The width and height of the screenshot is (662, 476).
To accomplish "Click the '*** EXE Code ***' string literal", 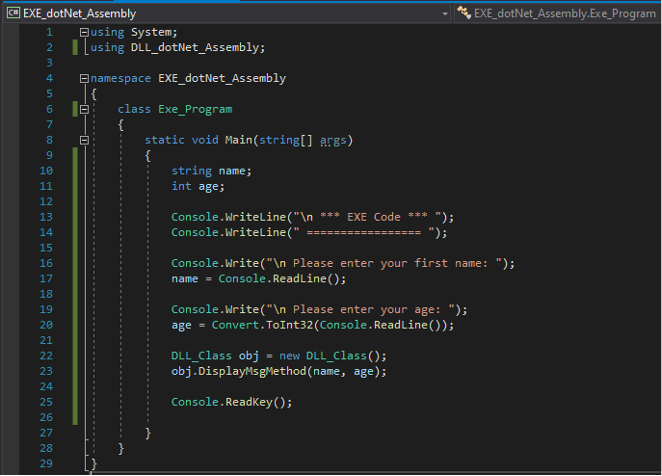I will pyautogui.click(x=366, y=217).
